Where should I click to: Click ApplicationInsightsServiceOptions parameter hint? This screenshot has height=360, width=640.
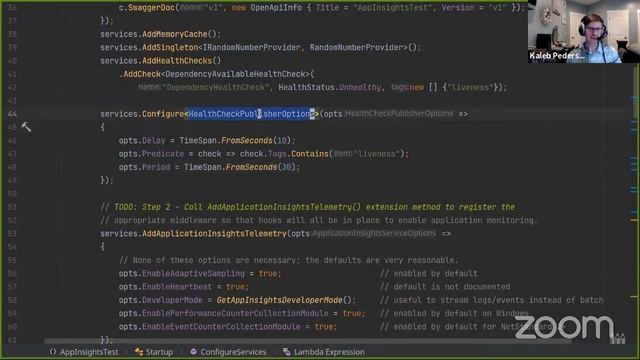[374, 233]
